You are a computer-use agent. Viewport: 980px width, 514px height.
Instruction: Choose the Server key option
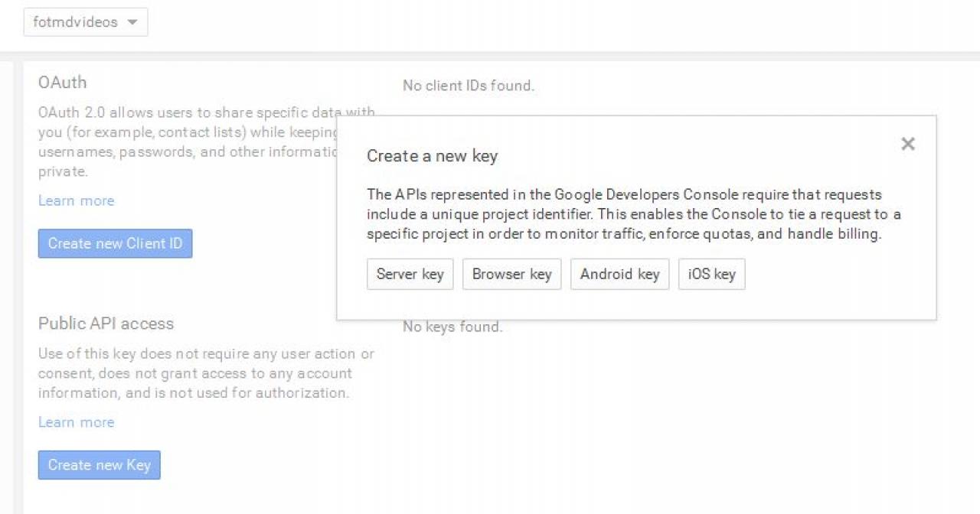tap(410, 274)
